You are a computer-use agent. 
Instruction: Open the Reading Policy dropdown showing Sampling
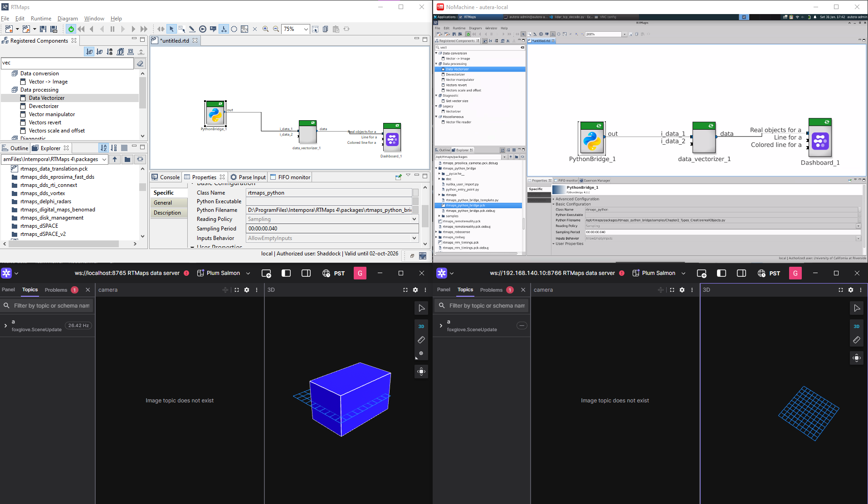[414, 219]
